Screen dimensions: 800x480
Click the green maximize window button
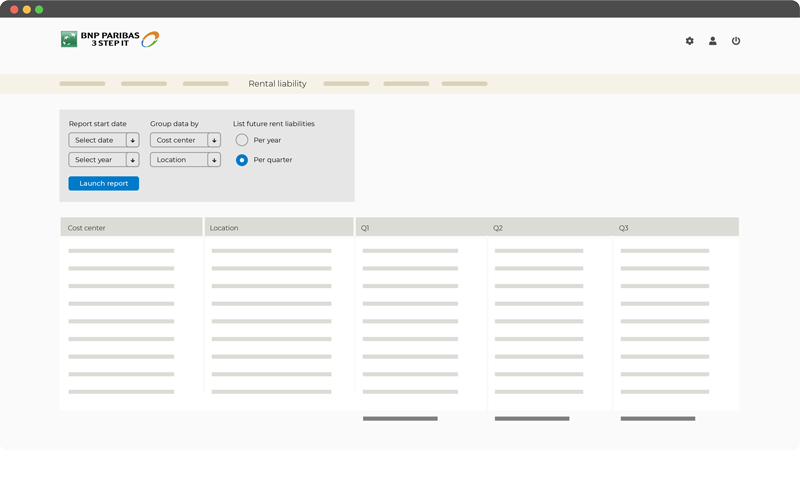(x=39, y=9)
